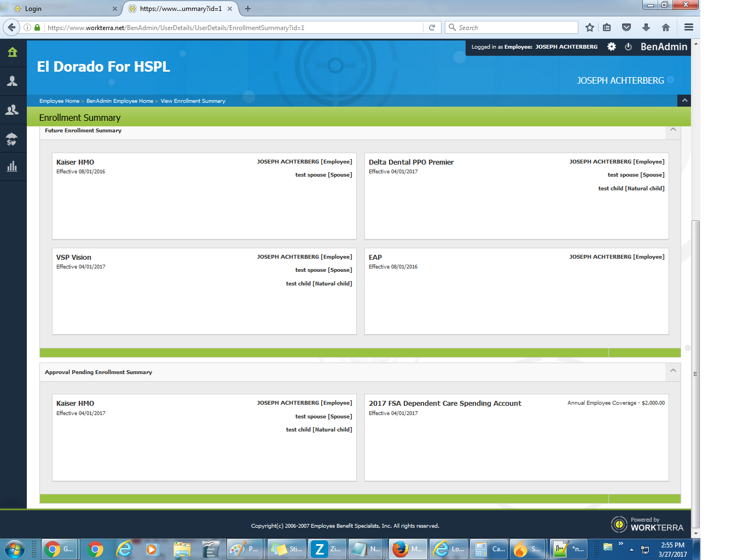Open the Home icon in the sidebar

(x=12, y=52)
